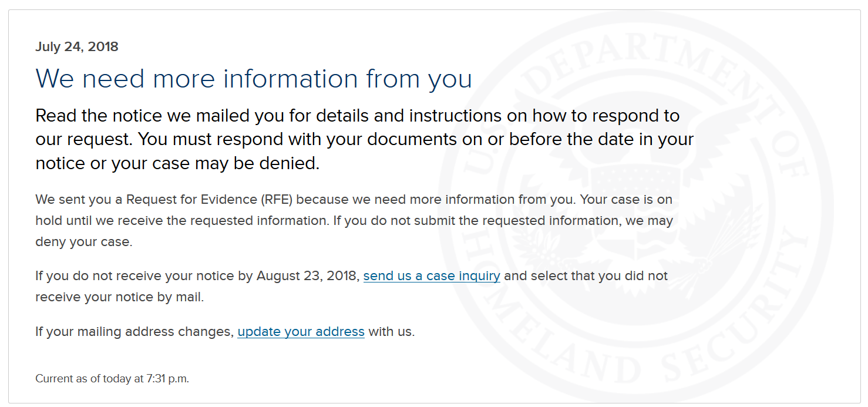Click the "Your case is on hold" sentence
868x407 pixels.
354,210
